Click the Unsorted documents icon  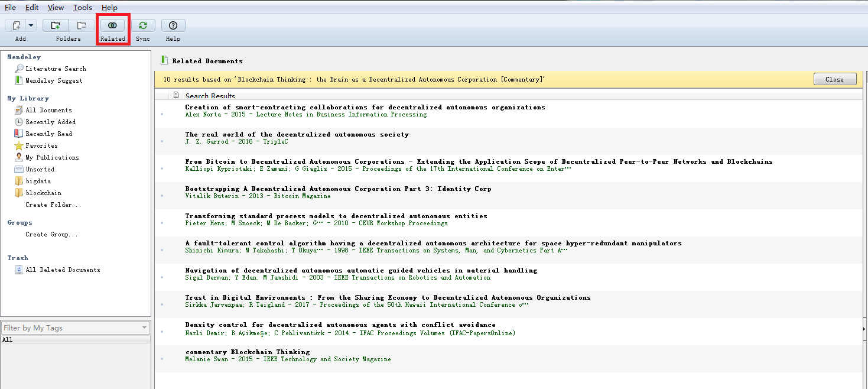point(19,169)
